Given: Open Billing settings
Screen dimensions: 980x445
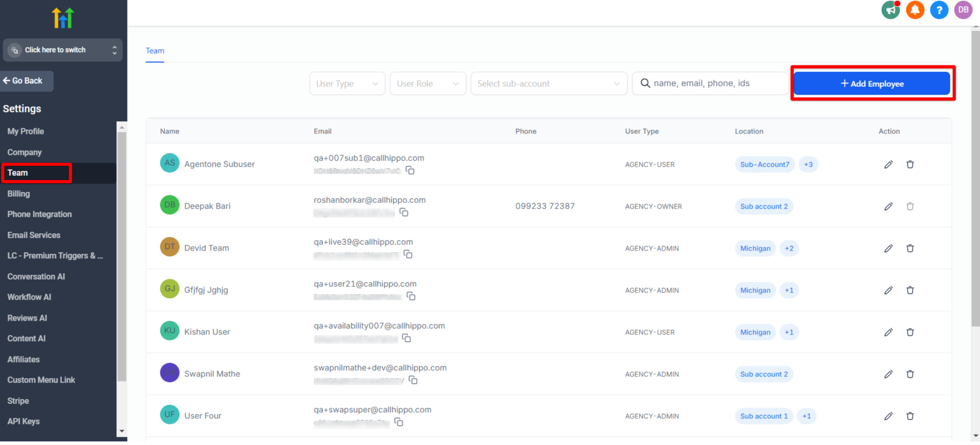Looking at the screenshot, I should click(18, 194).
